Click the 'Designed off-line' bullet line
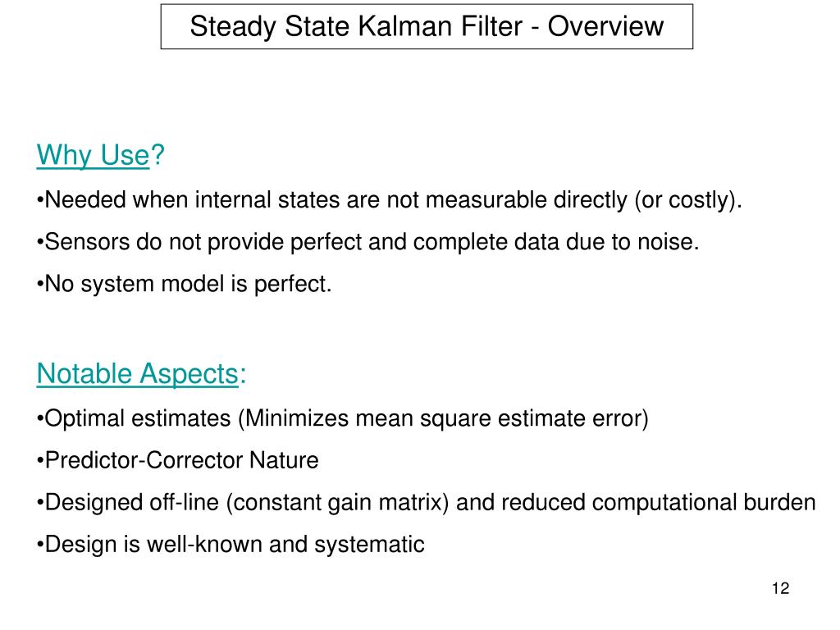 [427, 503]
